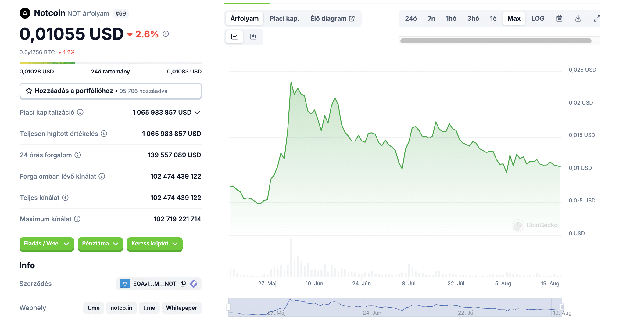This screenshot has width=644, height=325.
Task: Open info icon beside Teljes kínálat
Action: pos(65,198)
